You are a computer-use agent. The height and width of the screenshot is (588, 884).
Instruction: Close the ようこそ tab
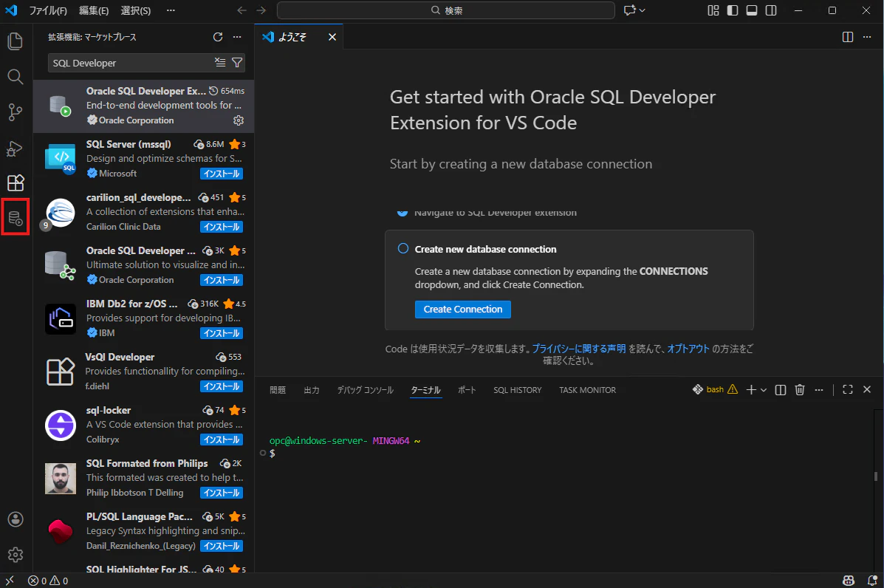[x=332, y=37]
